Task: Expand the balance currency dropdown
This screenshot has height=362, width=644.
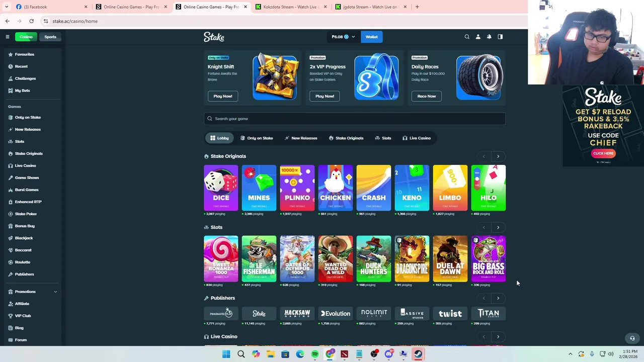Action: click(x=343, y=37)
